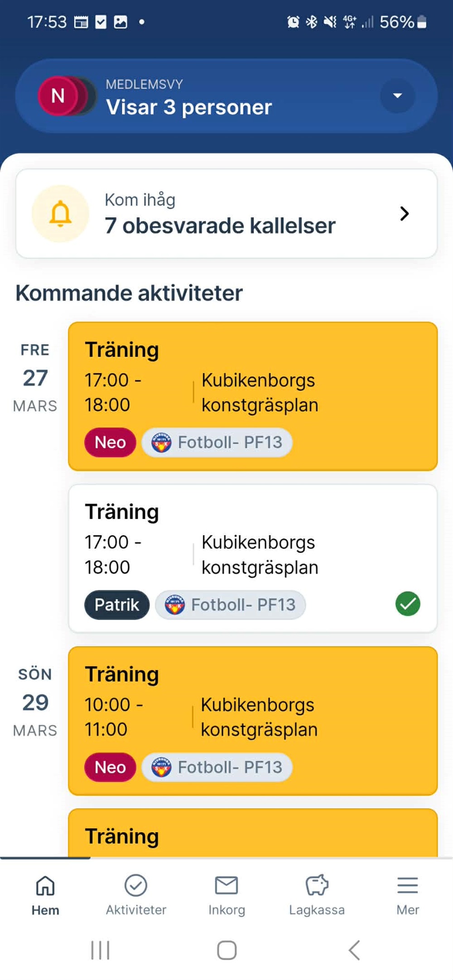Open Aktiviteter checkmark icon in bottom bar

click(x=136, y=886)
